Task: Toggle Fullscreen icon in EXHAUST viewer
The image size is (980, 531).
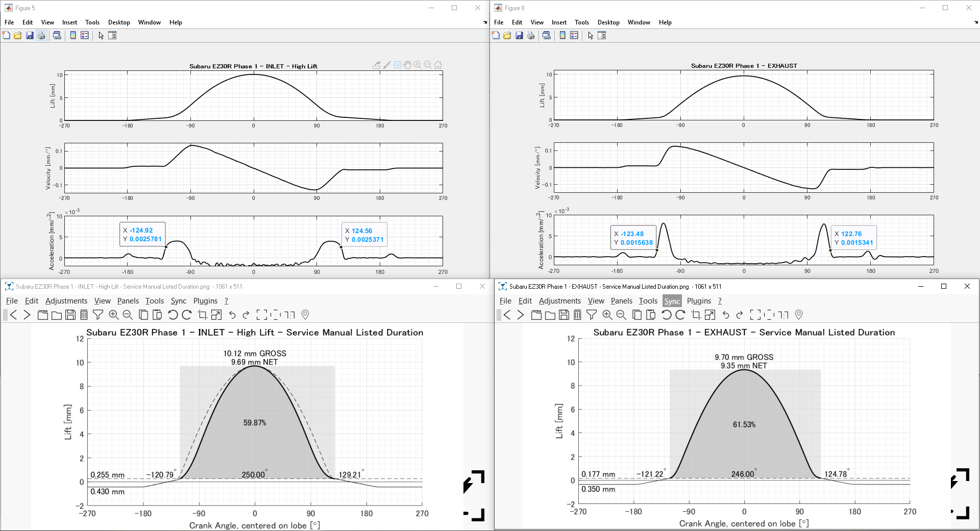Action: point(755,315)
